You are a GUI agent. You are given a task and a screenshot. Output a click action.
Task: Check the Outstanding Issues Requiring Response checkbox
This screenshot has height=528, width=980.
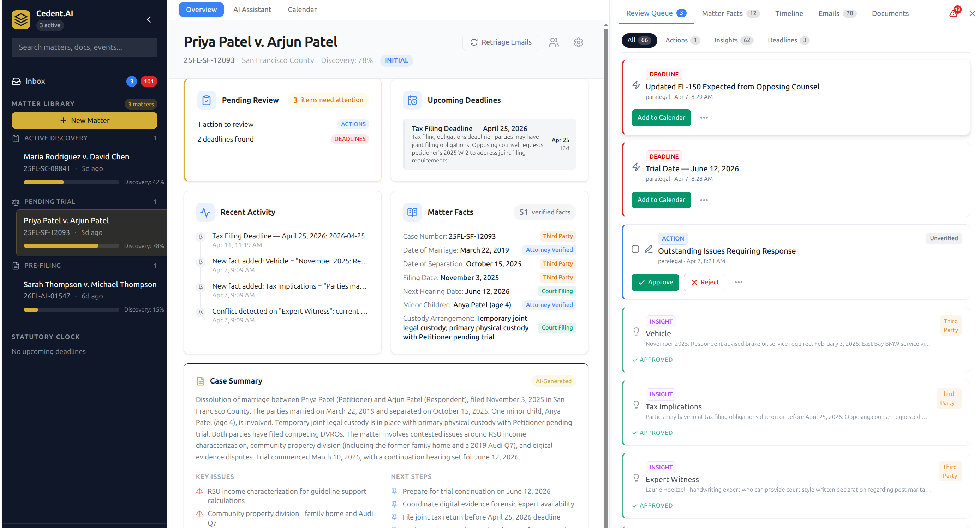(x=635, y=249)
